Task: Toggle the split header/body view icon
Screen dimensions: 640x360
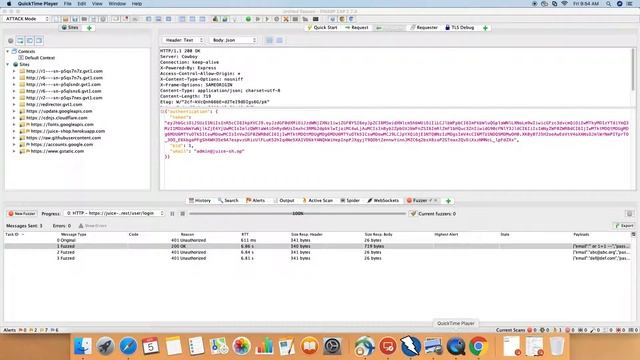Action: [269, 40]
